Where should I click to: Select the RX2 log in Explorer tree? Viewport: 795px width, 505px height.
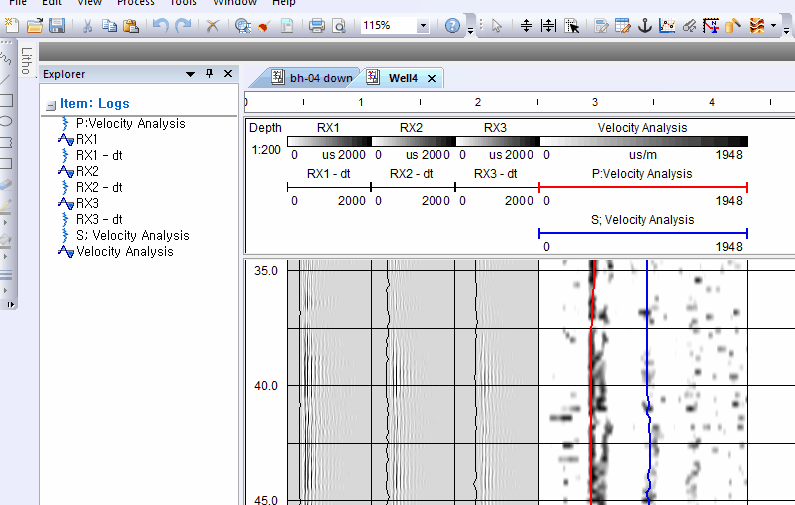tap(87, 171)
